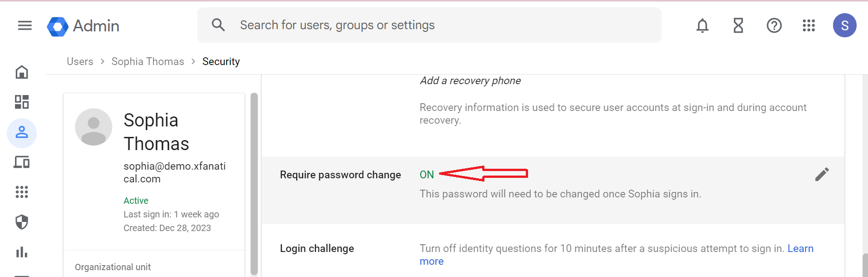Screen dimensions: 868x277
Task: Select the Directory icon in the sidebar
Action: pyautogui.click(x=21, y=133)
